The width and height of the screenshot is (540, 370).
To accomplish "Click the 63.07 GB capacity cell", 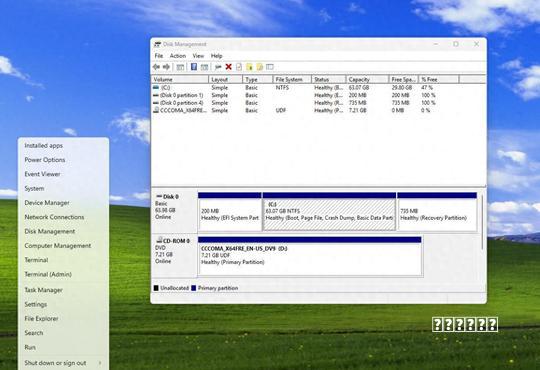I will 359,88.
